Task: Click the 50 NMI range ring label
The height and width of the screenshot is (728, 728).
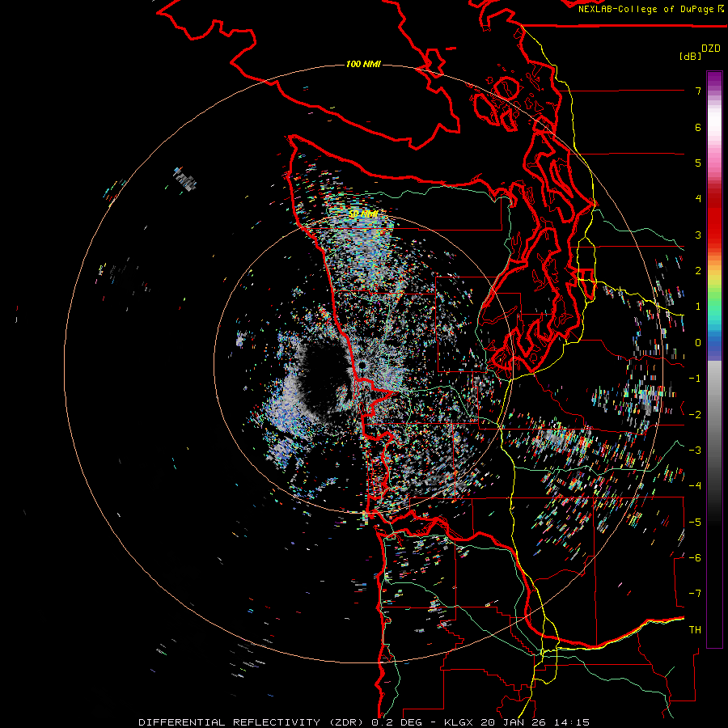Action: click(363, 214)
